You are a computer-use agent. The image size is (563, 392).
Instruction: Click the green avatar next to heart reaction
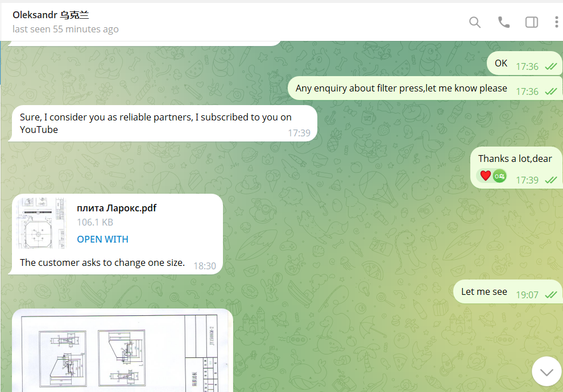[499, 176]
